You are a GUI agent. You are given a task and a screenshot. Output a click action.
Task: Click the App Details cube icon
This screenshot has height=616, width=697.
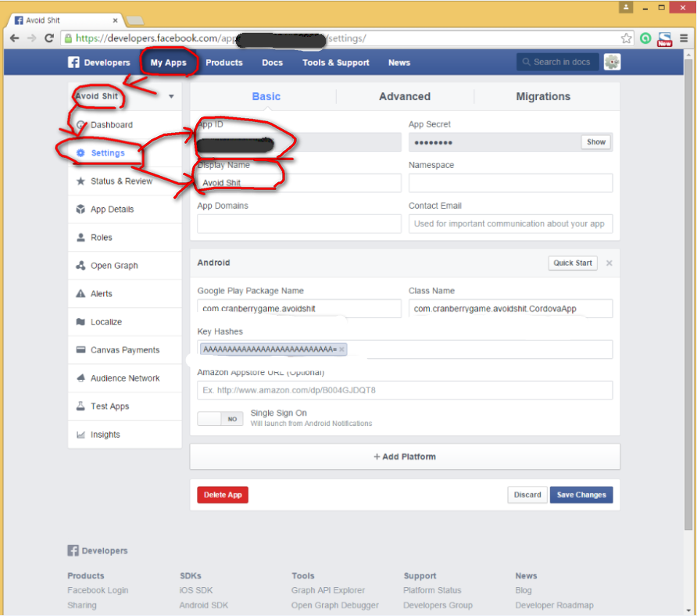[x=80, y=209]
